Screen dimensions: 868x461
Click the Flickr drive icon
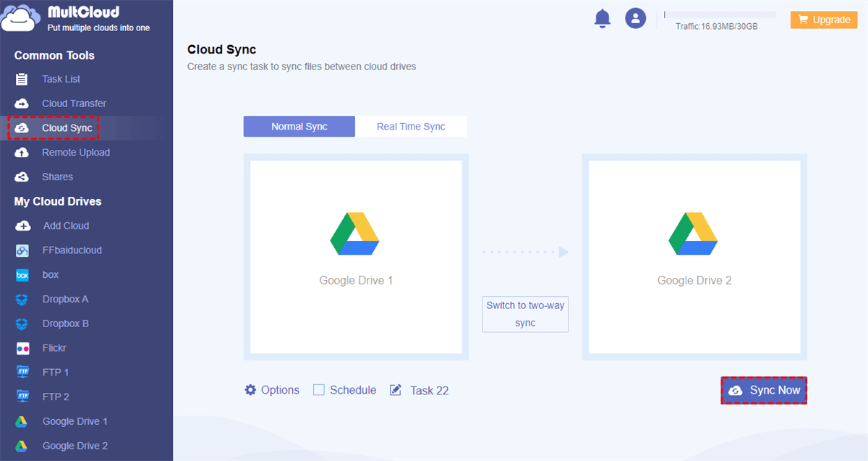coord(22,348)
